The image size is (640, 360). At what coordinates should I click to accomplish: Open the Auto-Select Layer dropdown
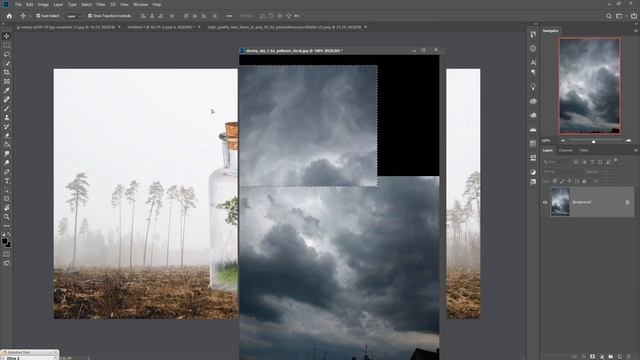click(73, 16)
